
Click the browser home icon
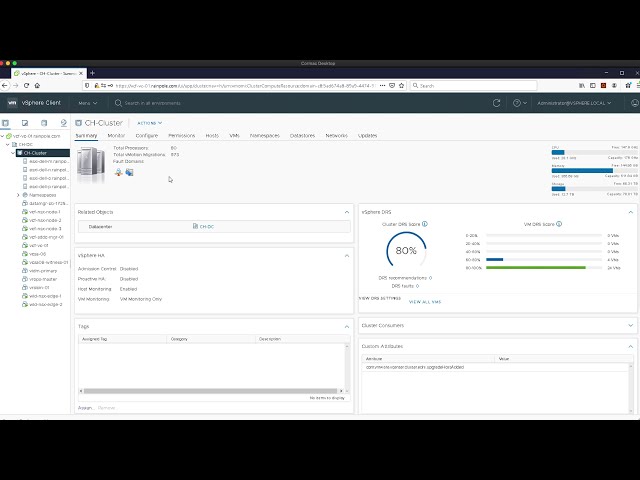coord(37,86)
